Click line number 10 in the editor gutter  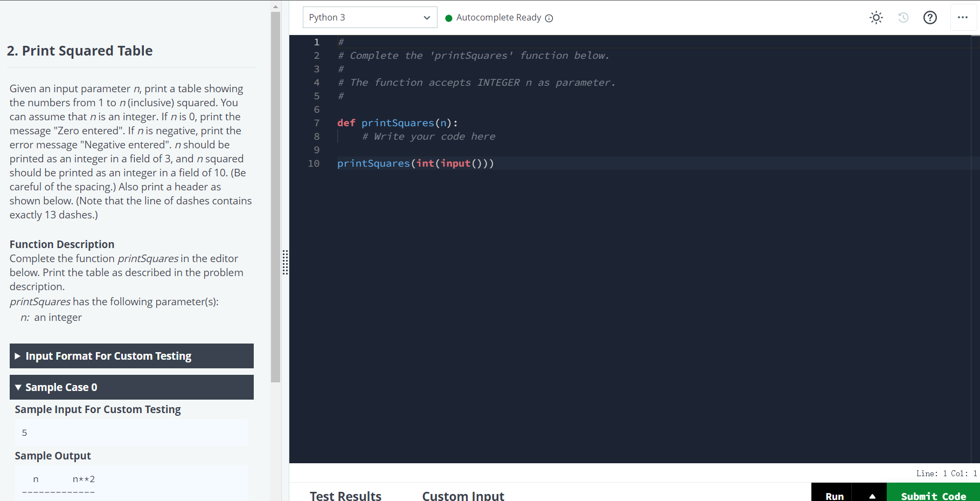pos(314,163)
